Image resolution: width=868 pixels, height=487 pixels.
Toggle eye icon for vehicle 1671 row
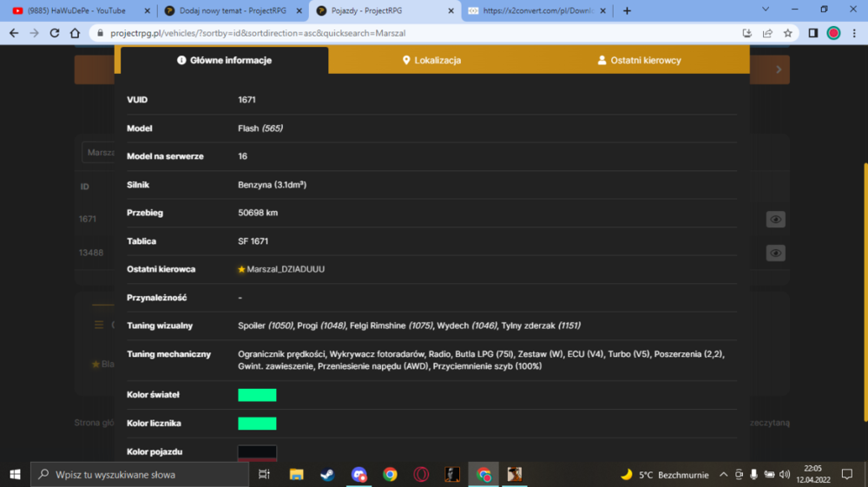pos(775,219)
